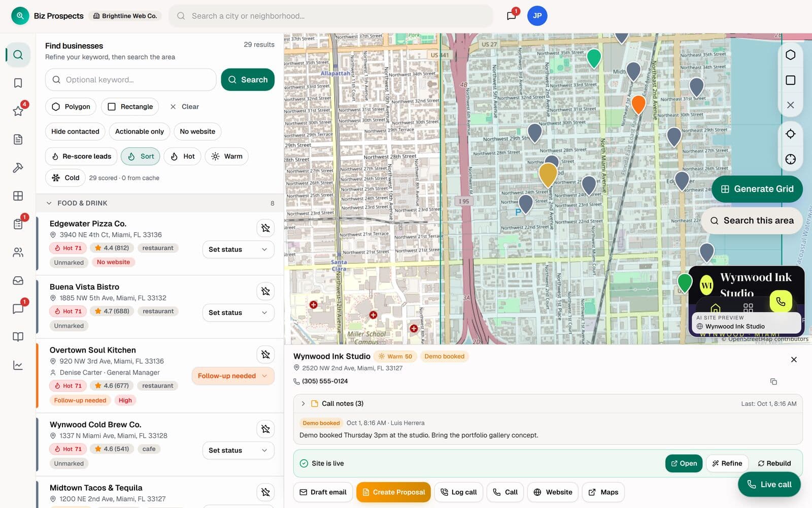
Task: Open Set status dropdown for Edgewater Pizza Co.
Action: tap(238, 249)
